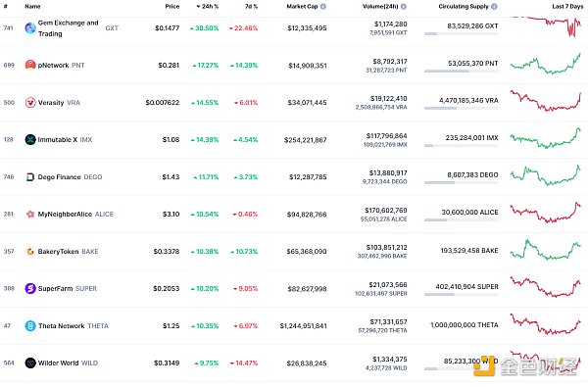This screenshot has height=387, width=588.
Task: Sort by the 24h % column header
Action: click(208, 7)
